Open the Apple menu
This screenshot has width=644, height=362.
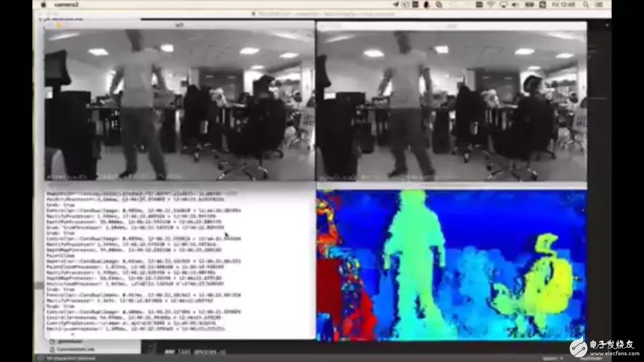(43, 4)
